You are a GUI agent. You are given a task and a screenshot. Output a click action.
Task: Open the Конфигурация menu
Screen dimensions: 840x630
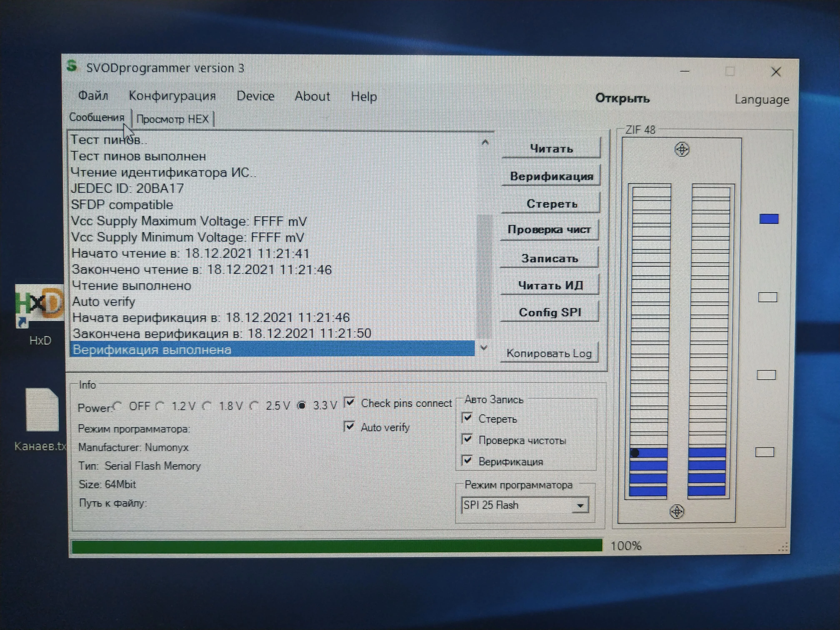click(x=172, y=96)
